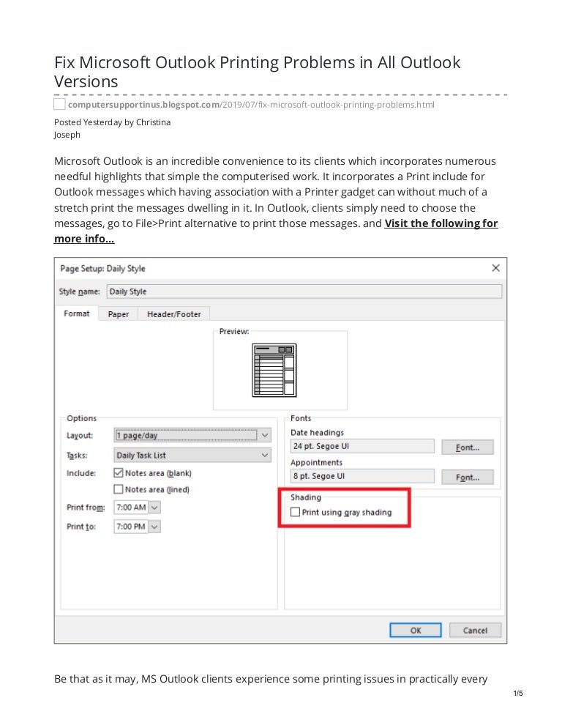
Task: Enable Print using gray shading
Action: 295,512
